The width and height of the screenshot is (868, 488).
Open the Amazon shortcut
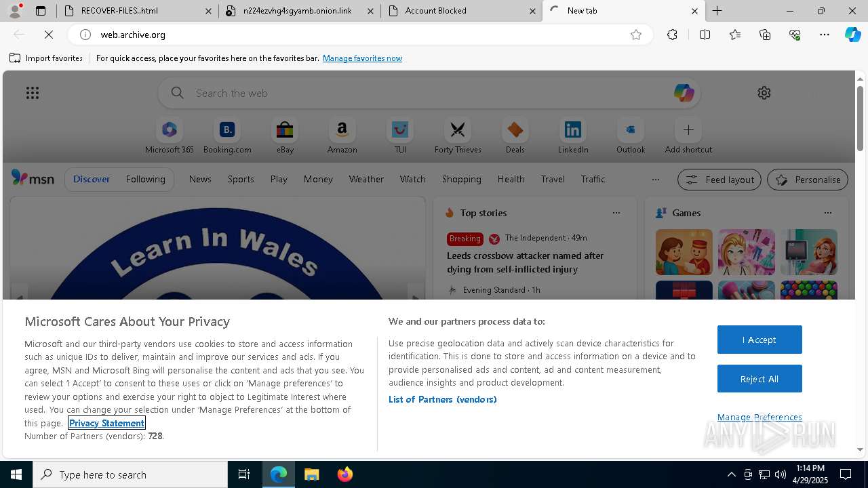342,136
